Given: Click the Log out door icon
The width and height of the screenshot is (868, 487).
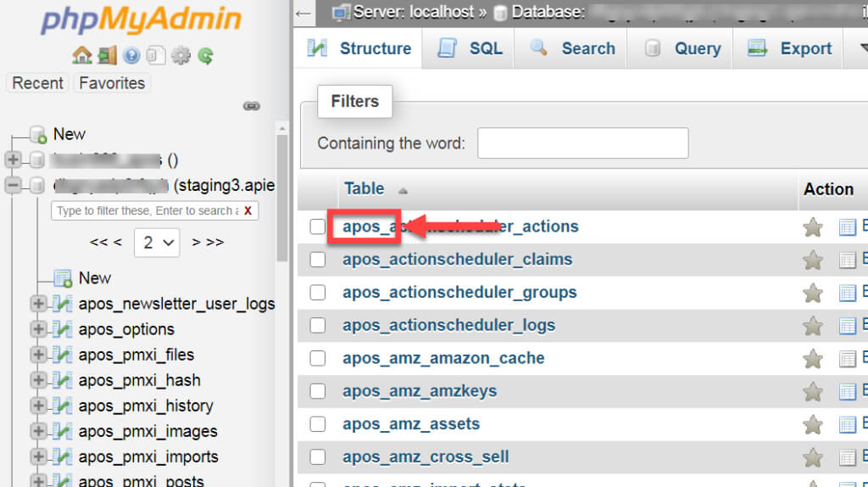Looking at the screenshot, I should (x=107, y=56).
